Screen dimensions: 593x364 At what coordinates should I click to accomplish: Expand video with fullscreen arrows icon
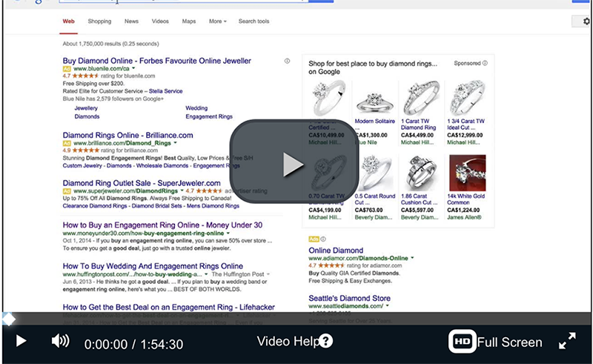(x=567, y=341)
